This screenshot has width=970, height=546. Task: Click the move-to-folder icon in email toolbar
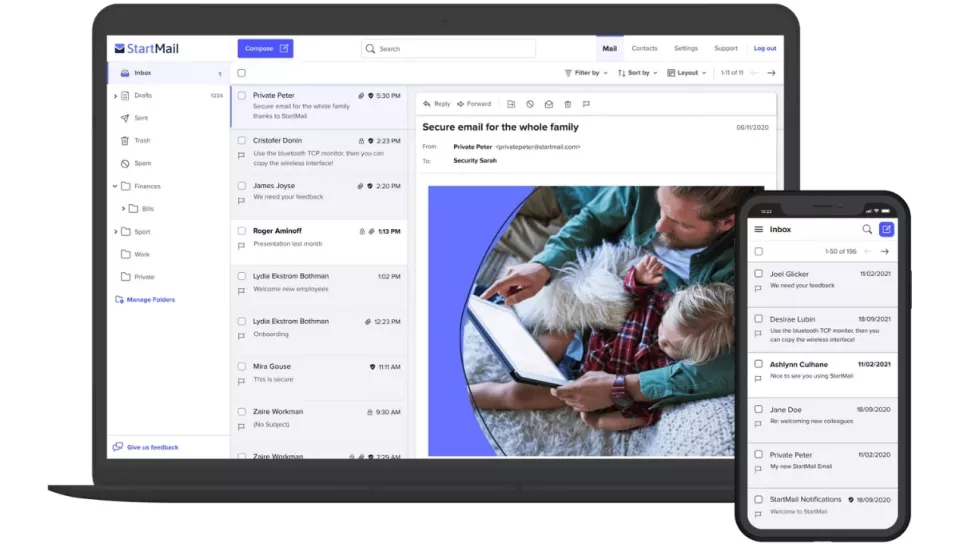pyautogui.click(x=511, y=105)
